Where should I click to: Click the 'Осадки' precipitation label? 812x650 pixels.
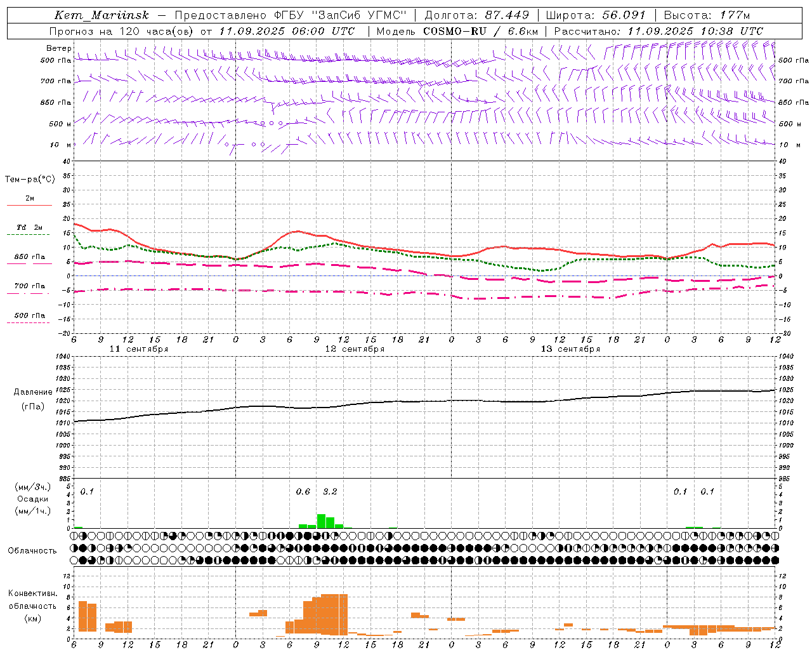33,499
